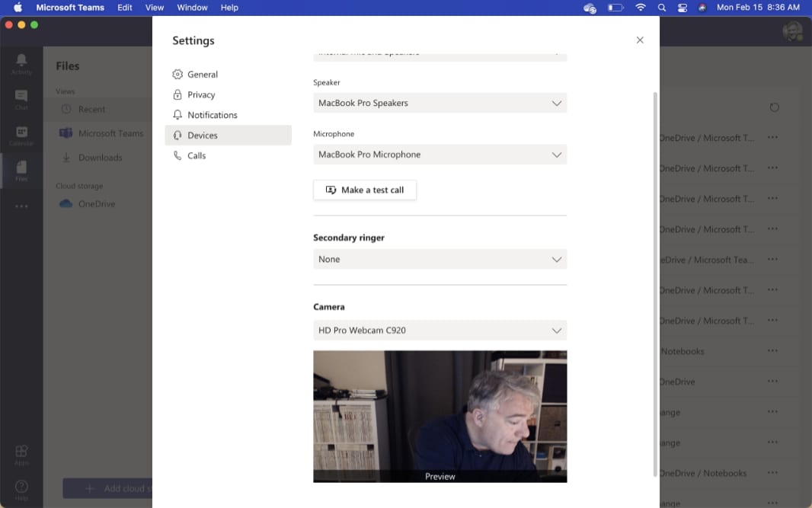This screenshot has height=508, width=812.
Task: Open the Chat icon in left rail
Action: [21, 98]
